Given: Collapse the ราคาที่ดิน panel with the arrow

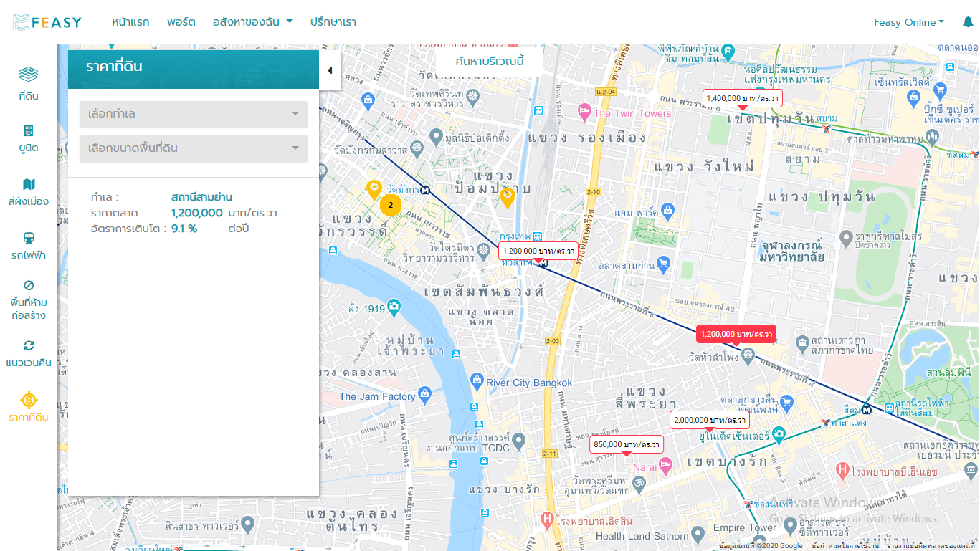Looking at the screenshot, I should (x=330, y=70).
